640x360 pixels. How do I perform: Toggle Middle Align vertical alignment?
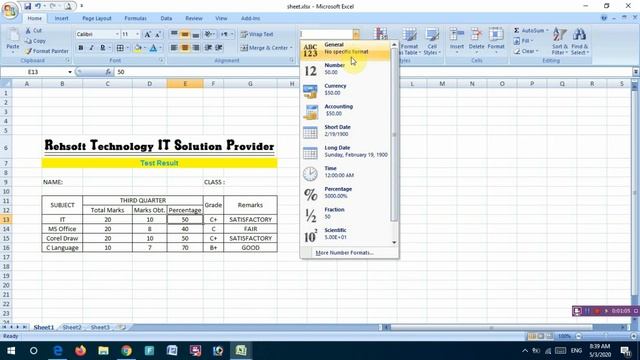click(x=185, y=34)
